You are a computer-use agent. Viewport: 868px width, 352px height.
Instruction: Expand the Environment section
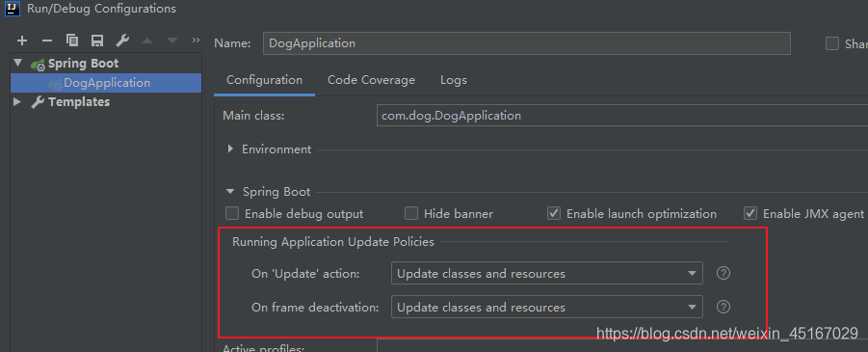coord(231,149)
